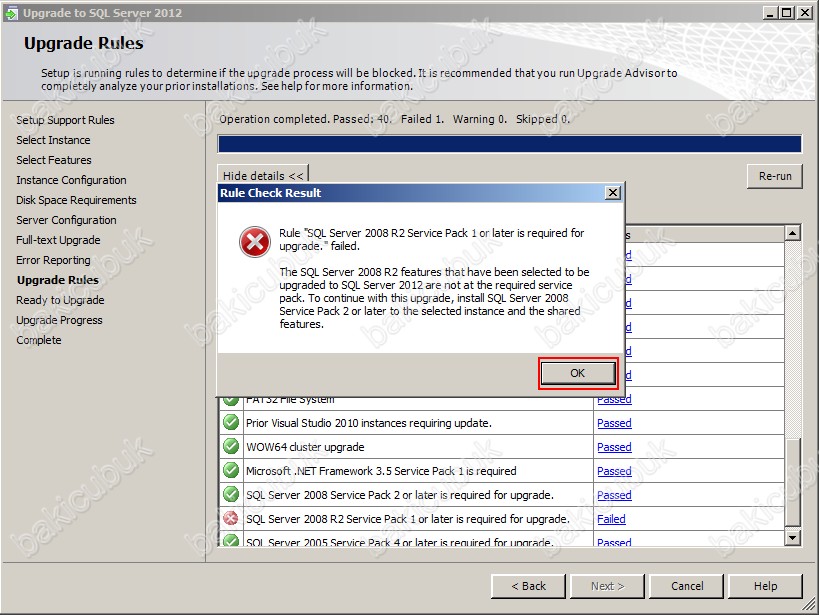
Task: Open the Passed link for WOW64 cluster upgrade
Action: pos(614,447)
